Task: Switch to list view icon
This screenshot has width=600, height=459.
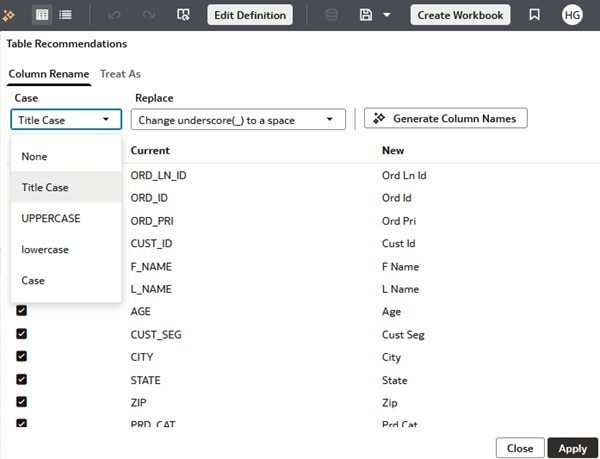Action: (65, 15)
